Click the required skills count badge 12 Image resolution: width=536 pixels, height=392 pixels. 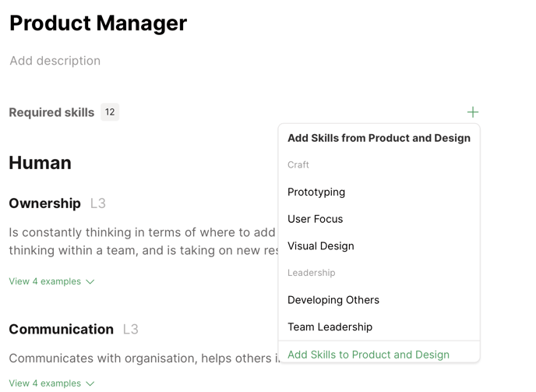click(110, 112)
